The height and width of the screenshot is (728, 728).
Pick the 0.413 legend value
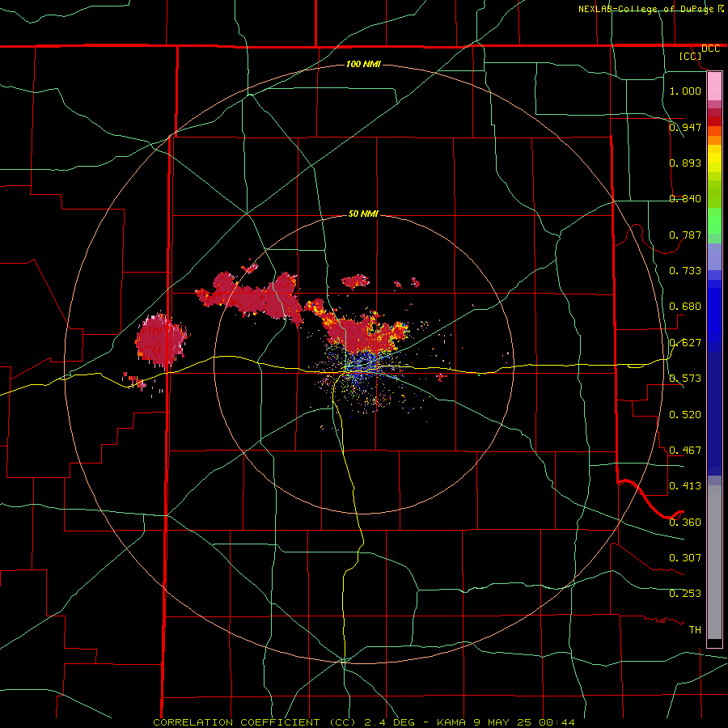(685, 486)
